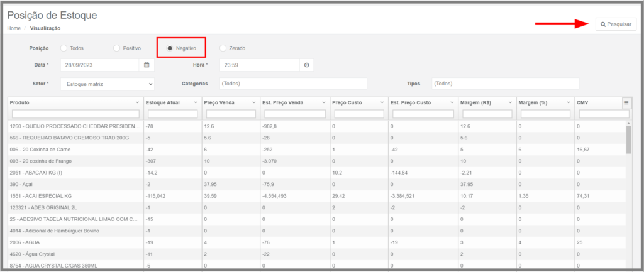
Task: Click the Categorias (Todos) field
Action: [293, 84]
